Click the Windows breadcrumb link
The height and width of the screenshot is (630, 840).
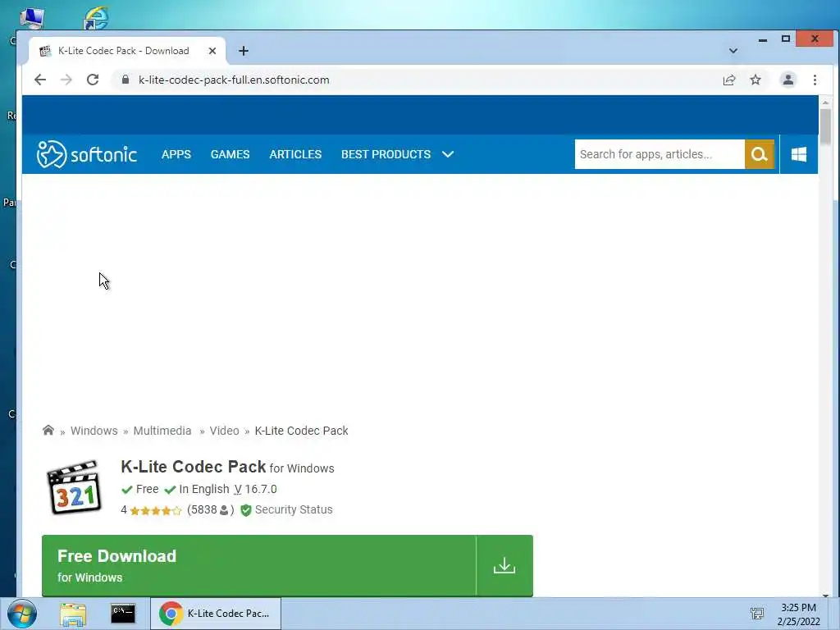[94, 431]
